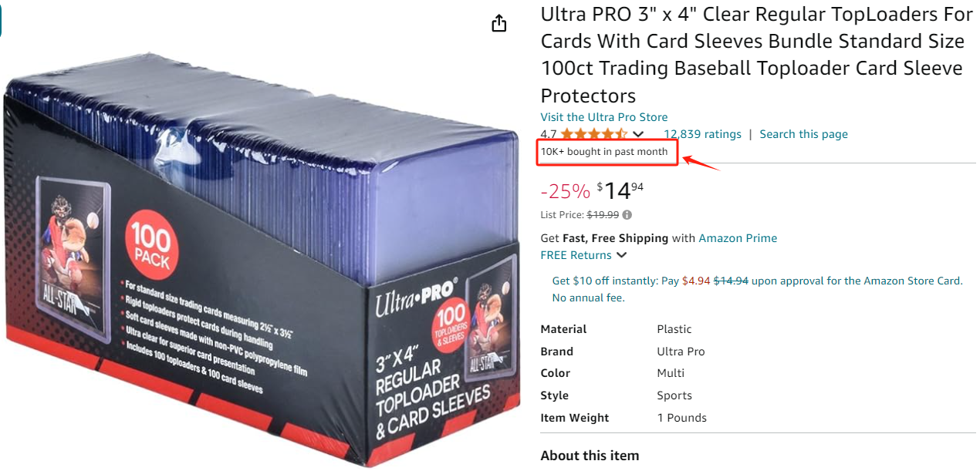Click the $14.94 price
This screenshot has height=471, width=980.
coord(620,190)
